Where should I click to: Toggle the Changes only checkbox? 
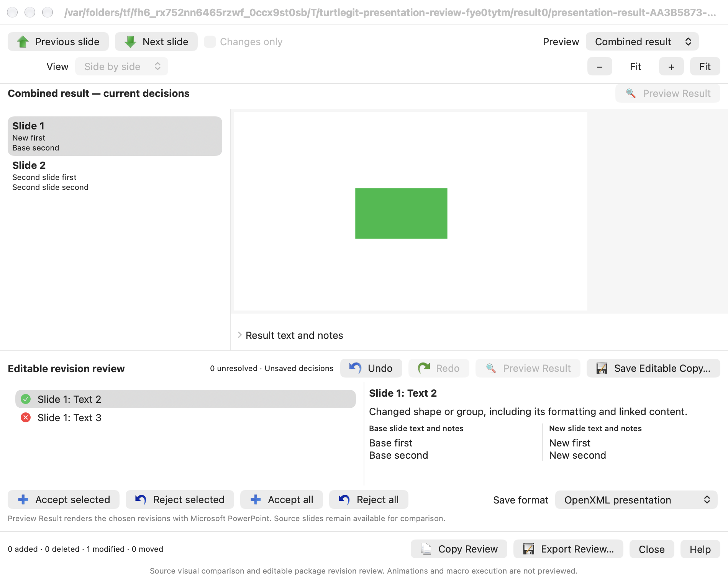pos(210,42)
